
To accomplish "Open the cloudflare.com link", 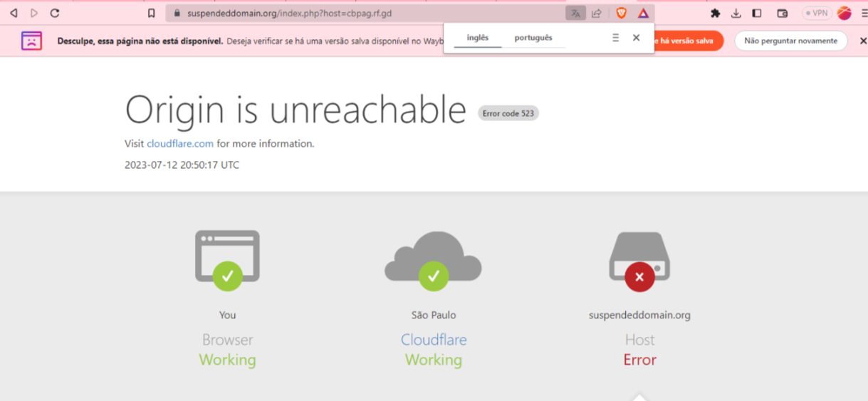I will (x=180, y=144).
